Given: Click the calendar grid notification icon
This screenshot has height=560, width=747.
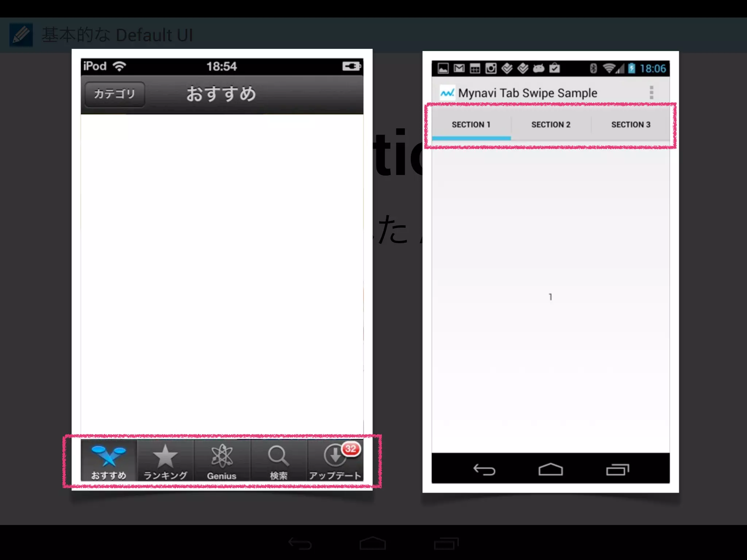Looking at the screenshot, I should (x=475, y=68).
